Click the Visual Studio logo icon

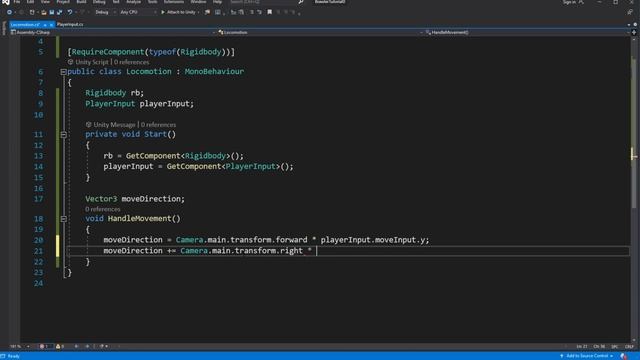[5, 2]
